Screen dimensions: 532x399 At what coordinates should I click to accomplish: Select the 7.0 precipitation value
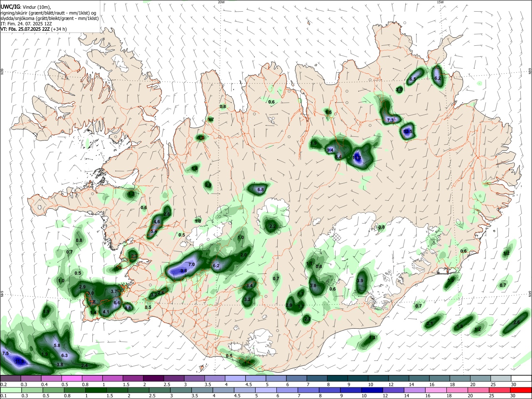[192, 264]
